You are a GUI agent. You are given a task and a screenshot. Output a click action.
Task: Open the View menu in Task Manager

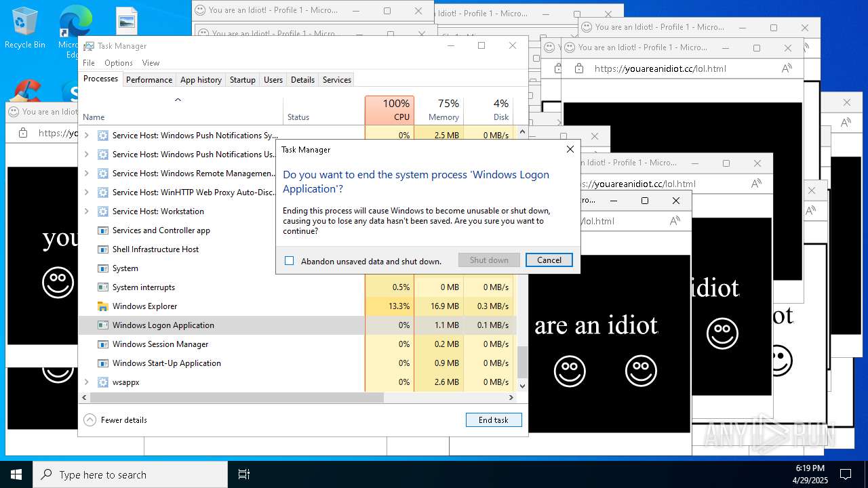(x=151, y=63)
